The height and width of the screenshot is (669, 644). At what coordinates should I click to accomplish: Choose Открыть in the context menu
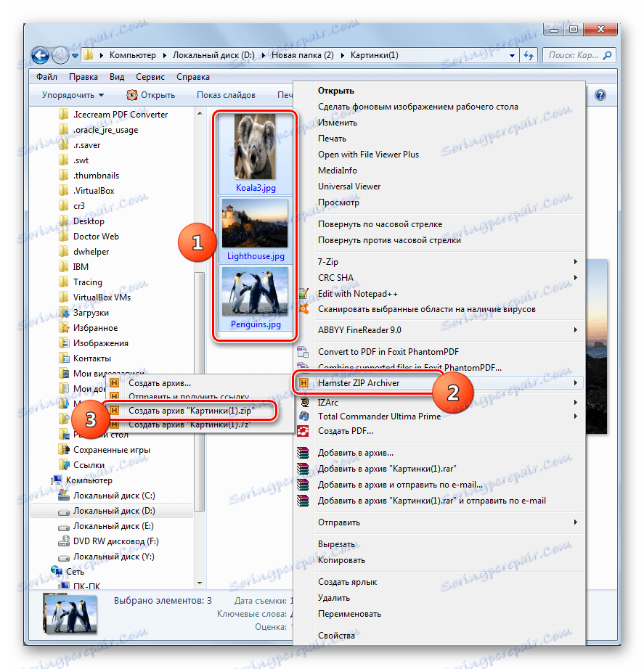336,91
